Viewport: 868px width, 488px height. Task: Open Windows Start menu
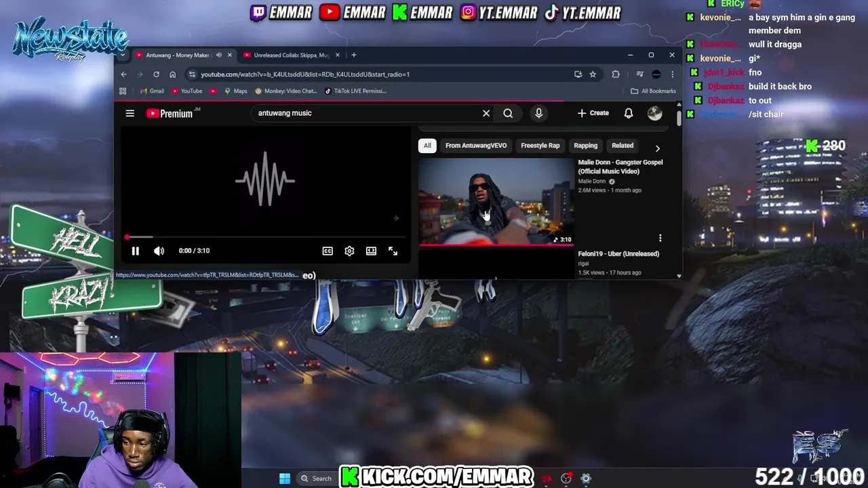click(x=285, y=479)
